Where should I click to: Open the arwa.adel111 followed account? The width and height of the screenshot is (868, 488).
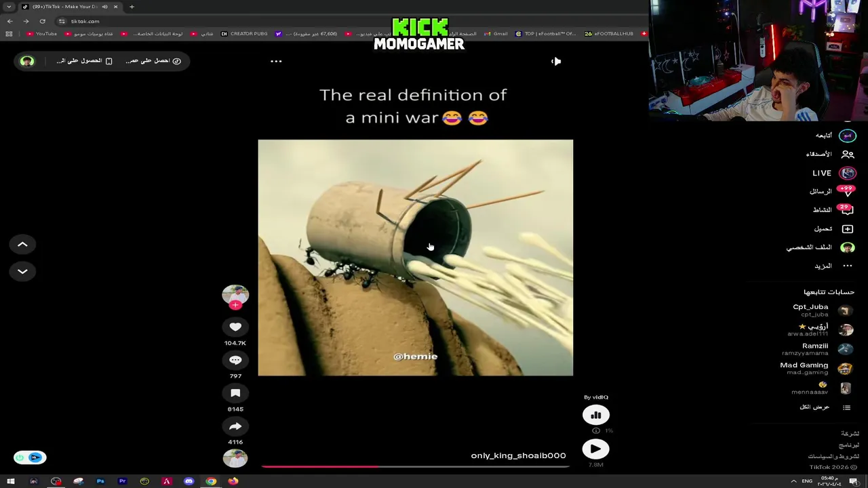819,329
